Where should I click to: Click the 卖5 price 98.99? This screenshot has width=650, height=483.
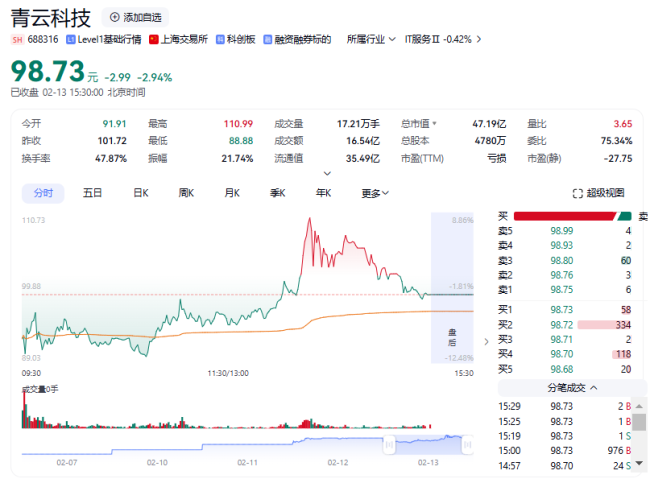click(x=562, y=231)
